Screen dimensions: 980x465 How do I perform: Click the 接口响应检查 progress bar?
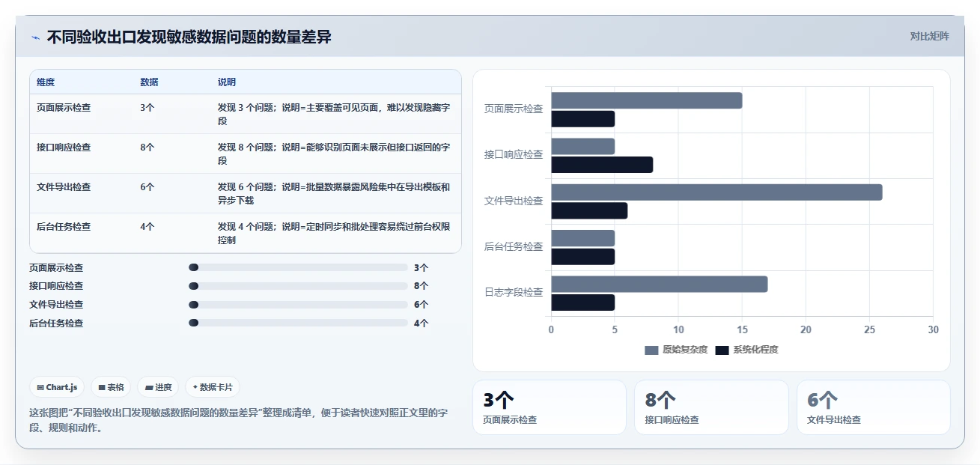298,286
